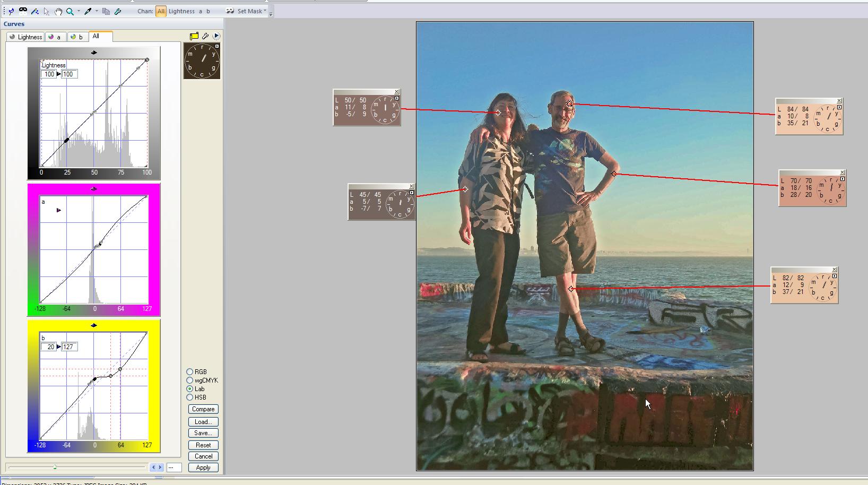Select the hand pan tool
Screen dimensions: 868x485
coord(58,11)
